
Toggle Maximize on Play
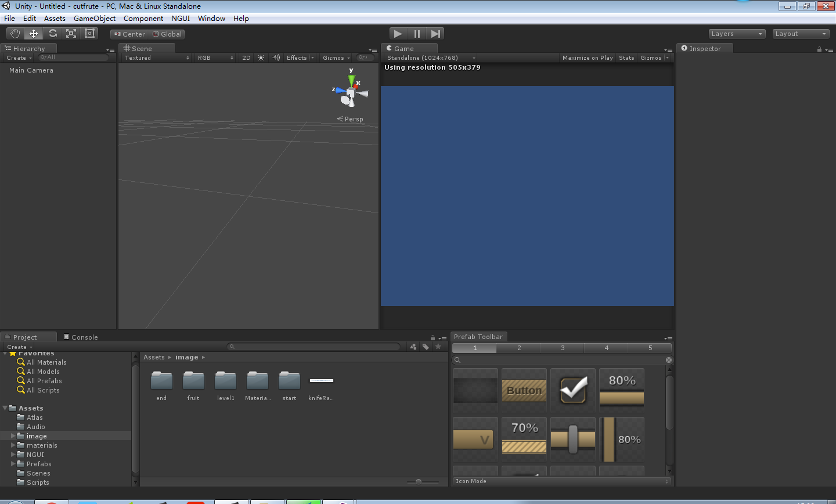tap(588, 57)
